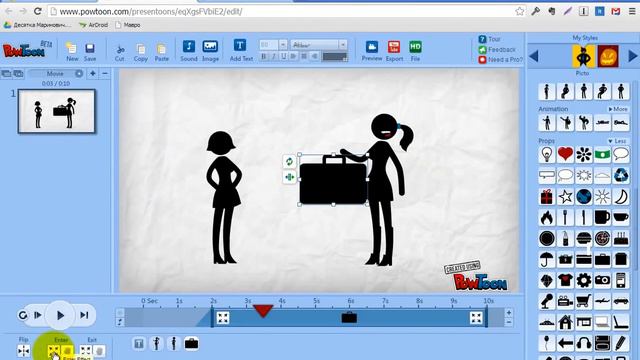Add the gift box prop
640x360 pixels.
coord(547,197)
